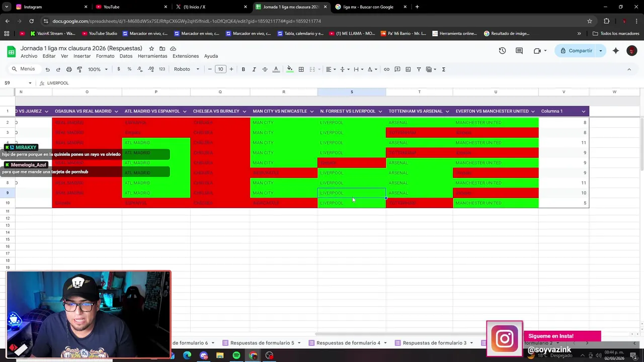Open version history clock icon
This screenshot has width=644, height=362.
click(502, 51)
